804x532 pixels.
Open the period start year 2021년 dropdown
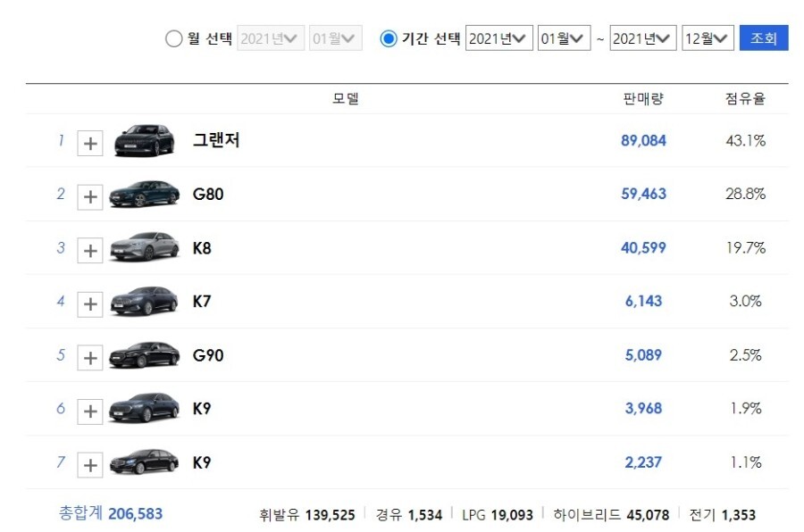498,38
